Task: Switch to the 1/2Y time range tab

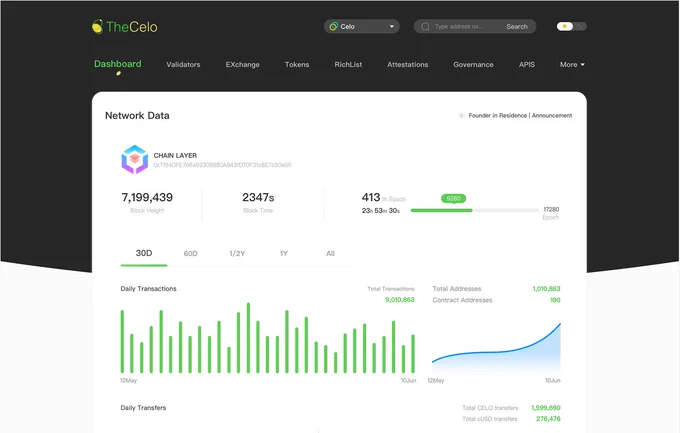Action: (237, 253)
